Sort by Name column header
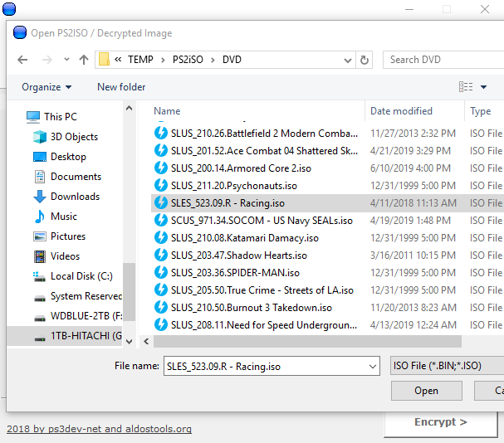This screenshot has width=504, height=443. tap(167, 111)
